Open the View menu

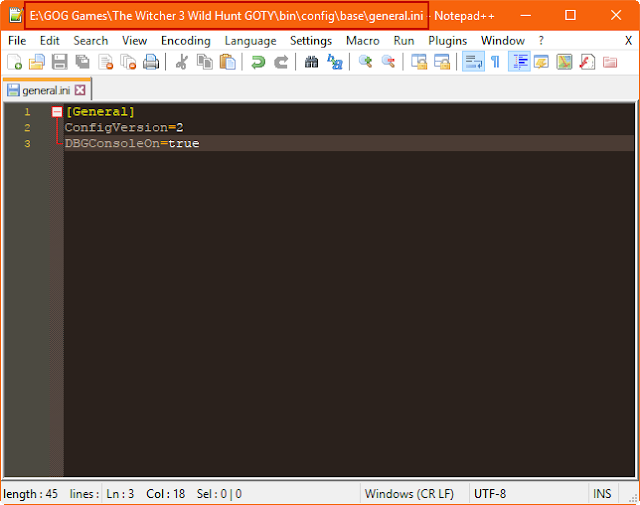click(134, 41)
